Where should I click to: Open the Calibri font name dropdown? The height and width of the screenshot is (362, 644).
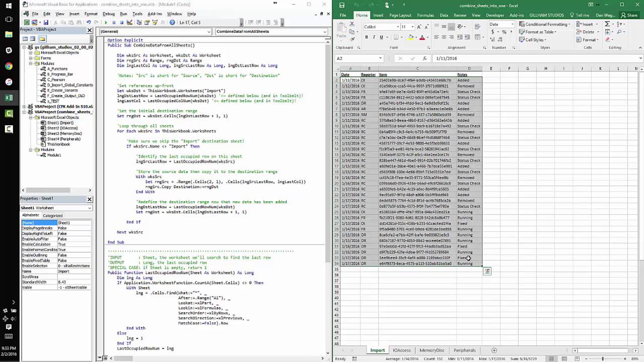tap(398, 26)
